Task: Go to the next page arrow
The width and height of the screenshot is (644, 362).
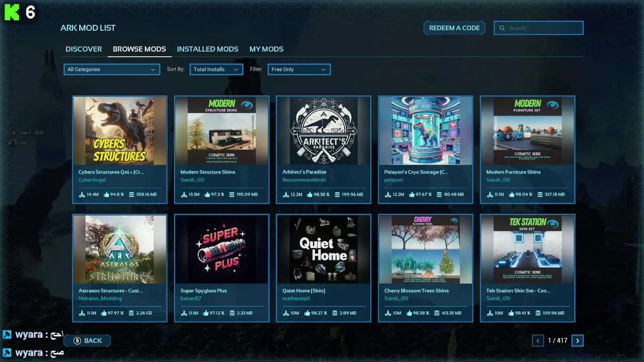Action: pos(578,341)
